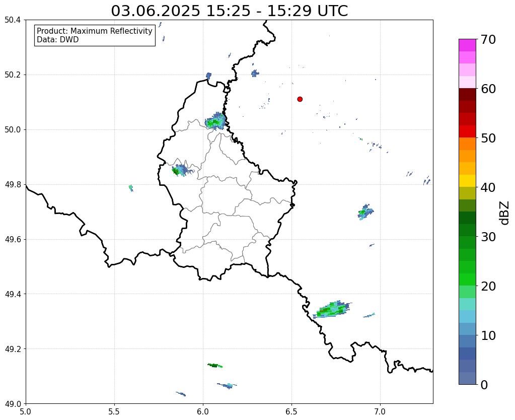The width and height of the screenshot is (515, 420).
Task: Click the 'Product: Maximum Reflectivity' legend text
Action: (95, 31)
